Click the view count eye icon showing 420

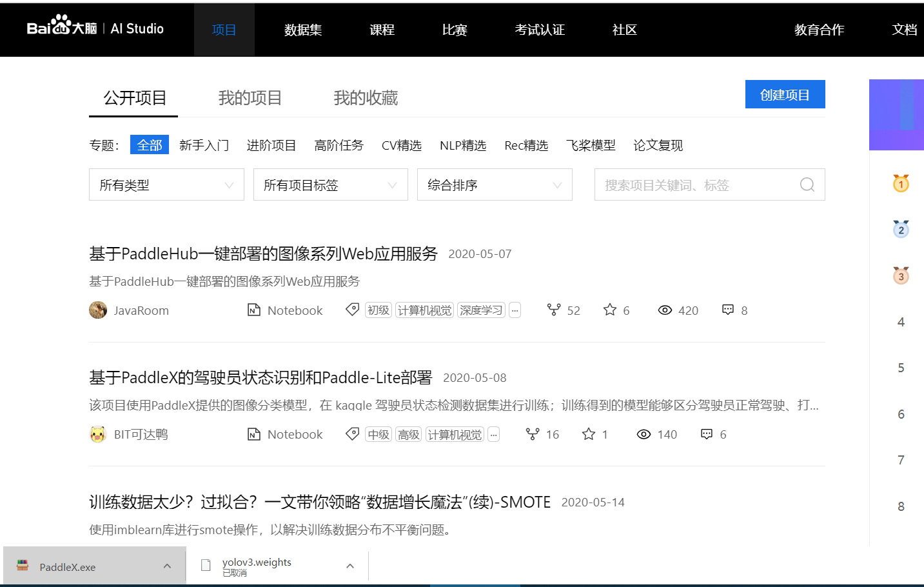click(665, 310)
